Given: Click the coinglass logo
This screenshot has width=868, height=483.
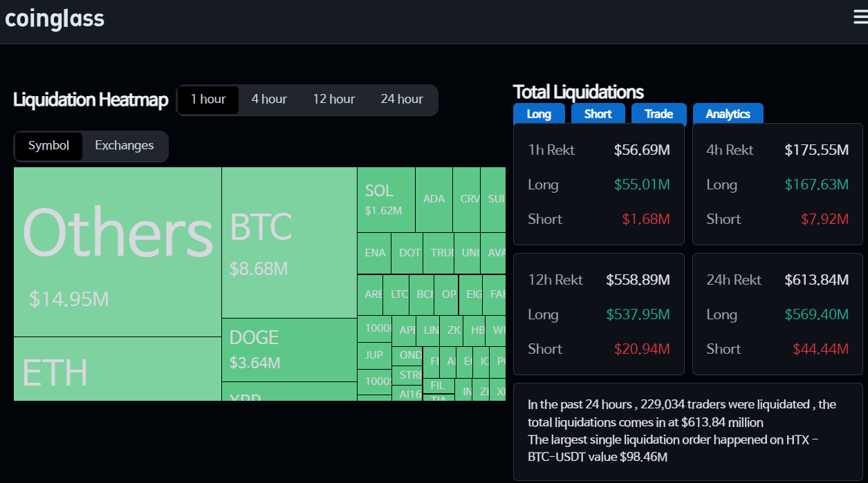Looking at the screenshot, I should coord(55,18).
